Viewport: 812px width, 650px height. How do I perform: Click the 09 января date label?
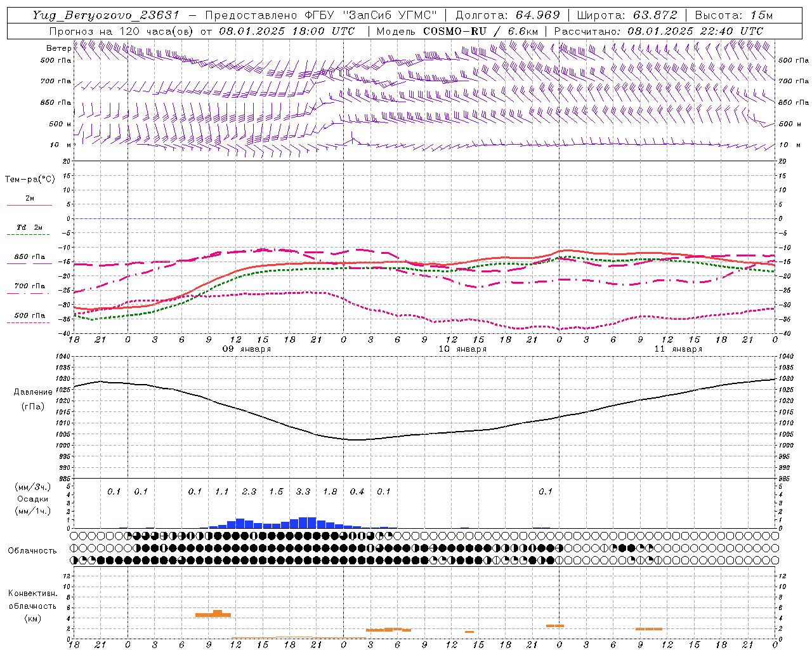(247, 349)
